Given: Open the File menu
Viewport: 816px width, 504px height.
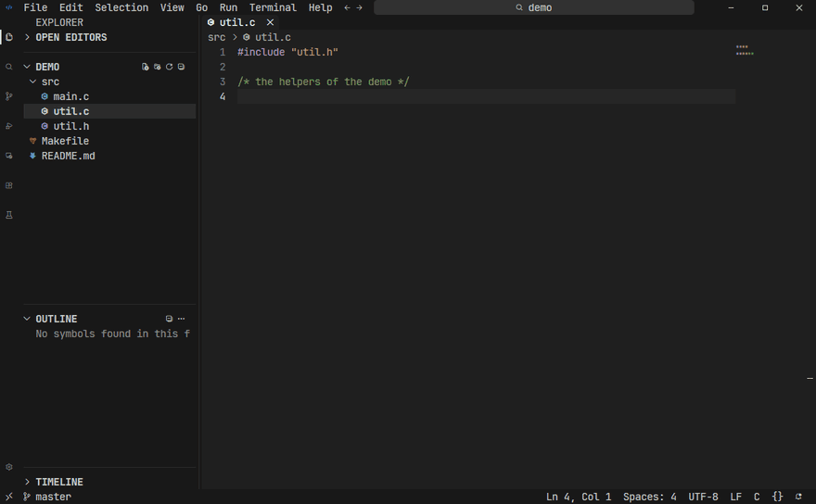Looking at the screenshot, I should [x=35, y=7].
